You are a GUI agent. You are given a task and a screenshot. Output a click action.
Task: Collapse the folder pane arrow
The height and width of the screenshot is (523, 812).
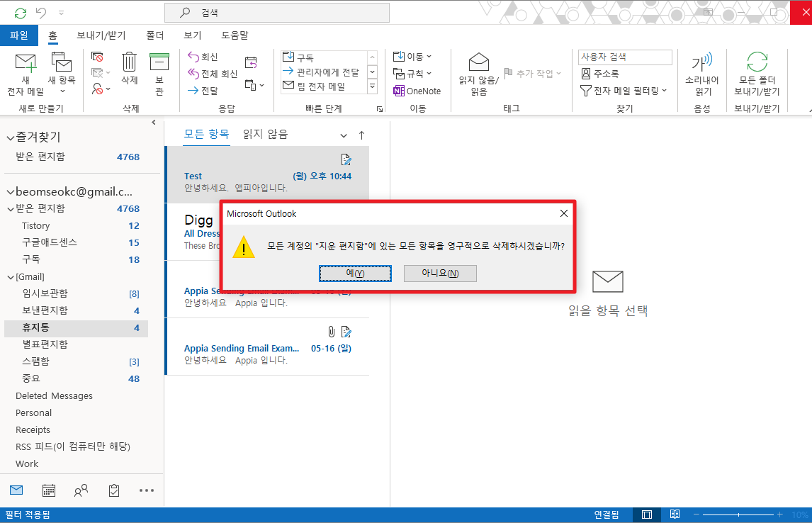(x=153, y=123)
